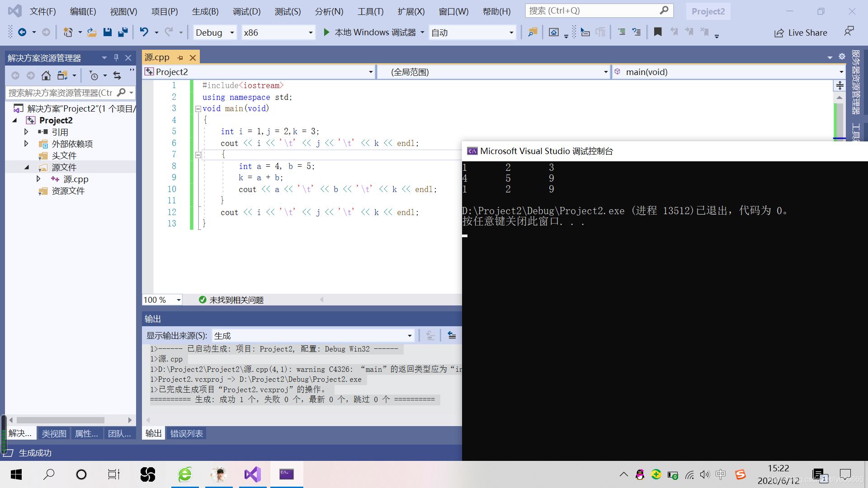Click the feedback person icon
The height and width of the screenshot is (488, 868).
tap(849, 32)
